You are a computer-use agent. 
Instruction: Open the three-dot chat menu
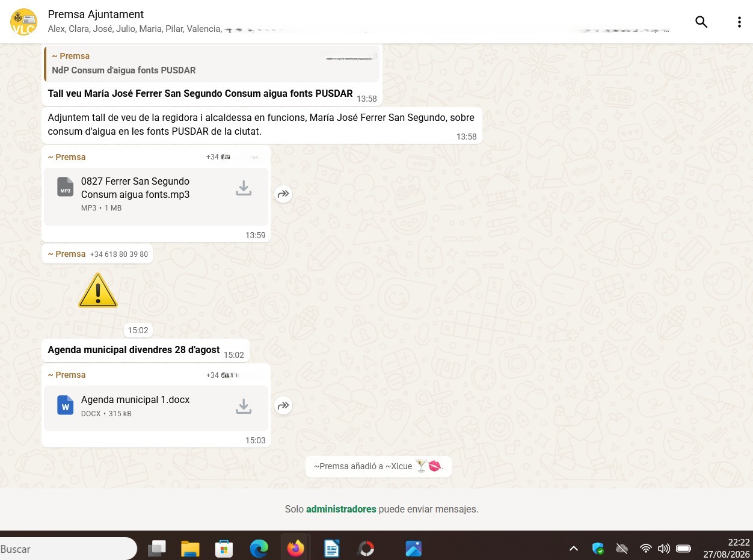[x=739, y=22]
